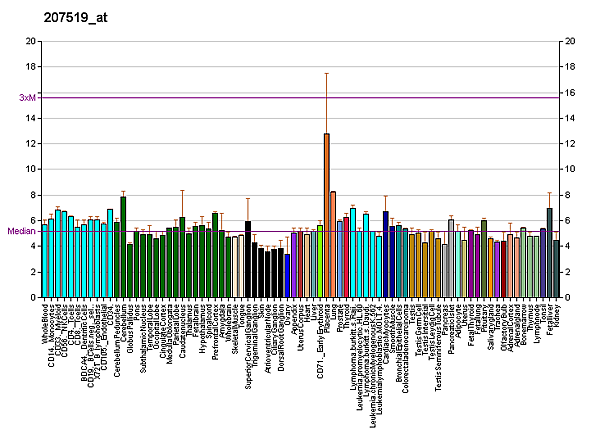
Task: Click the left y-axis value 10
Action: coord(31,169)
